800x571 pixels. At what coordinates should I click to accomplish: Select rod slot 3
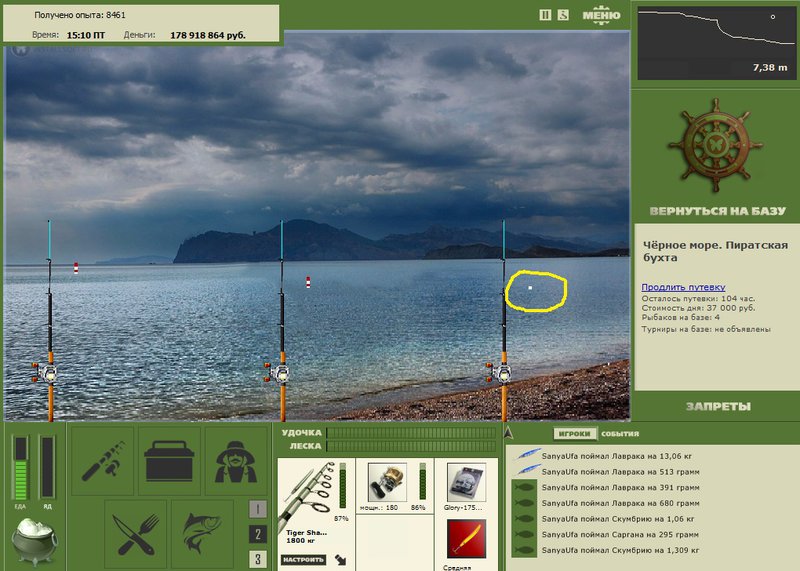tap(258, 559)
